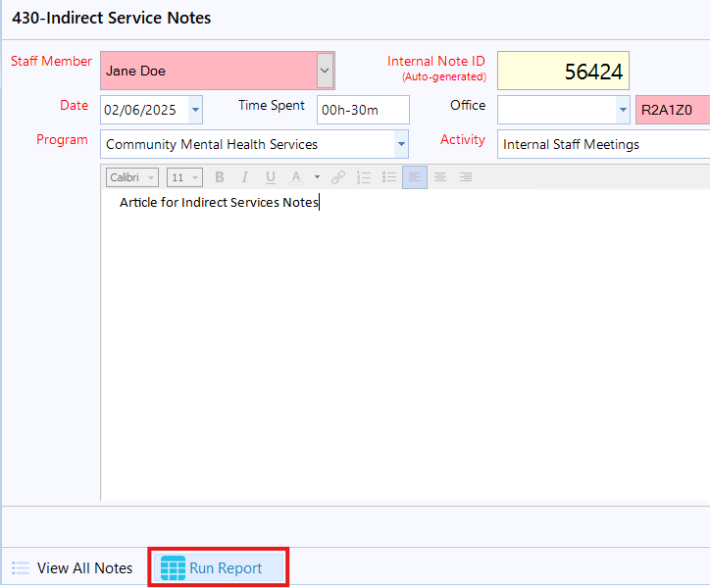Center align the note text
The height and width of the screenshot is (588, 710).
440,177
